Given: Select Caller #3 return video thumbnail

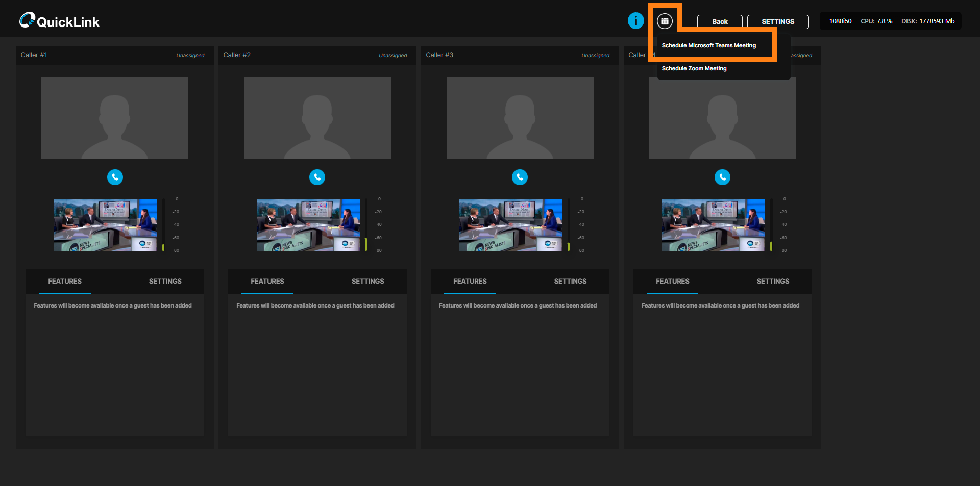Looking at the screenshot, I should coord(510,225).
